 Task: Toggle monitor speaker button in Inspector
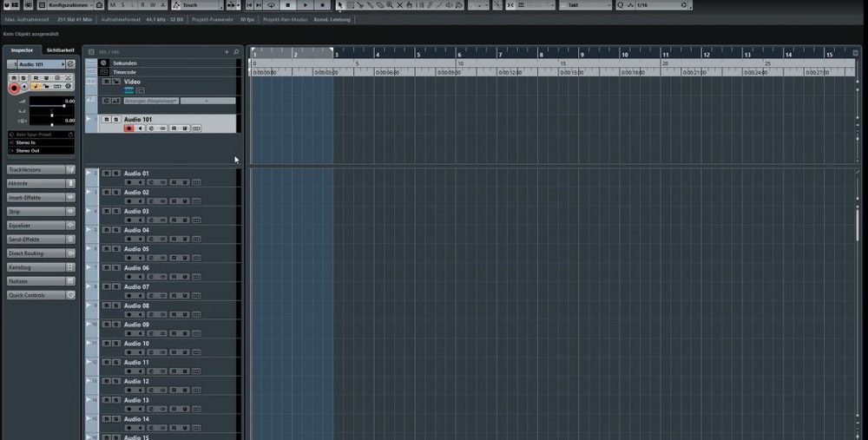click(x=24, y=87)
